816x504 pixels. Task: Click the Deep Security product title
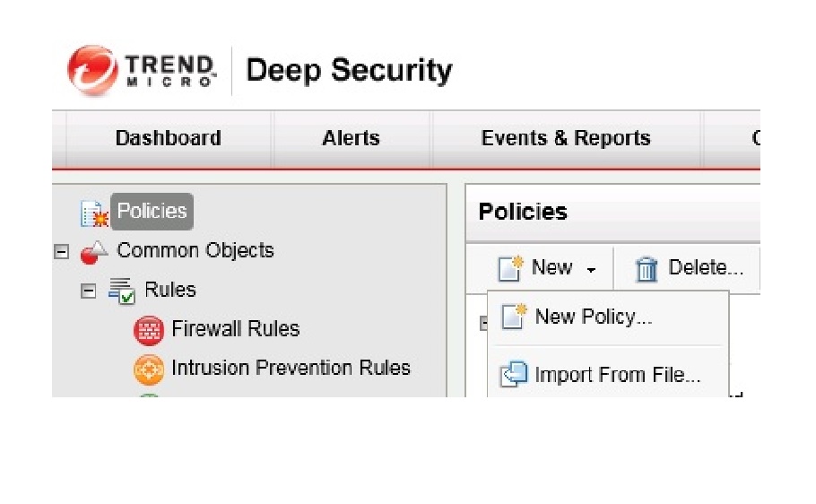click(x=349, y=70)
